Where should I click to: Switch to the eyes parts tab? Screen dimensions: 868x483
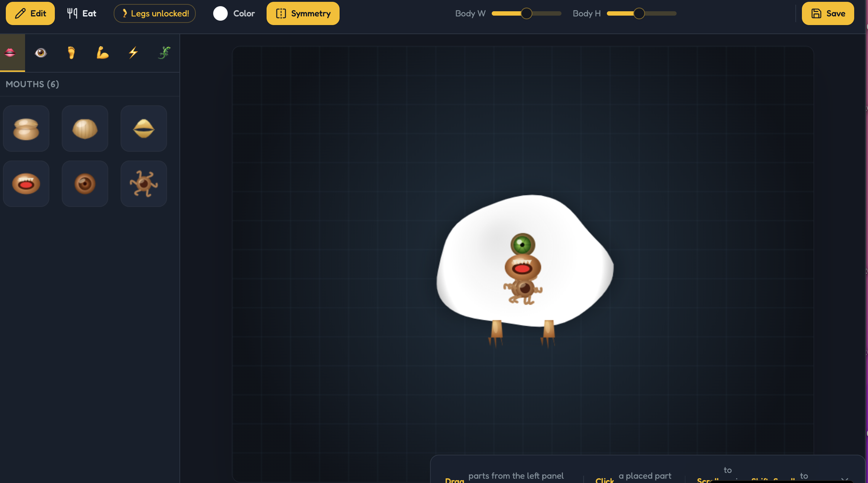point(41,53)
